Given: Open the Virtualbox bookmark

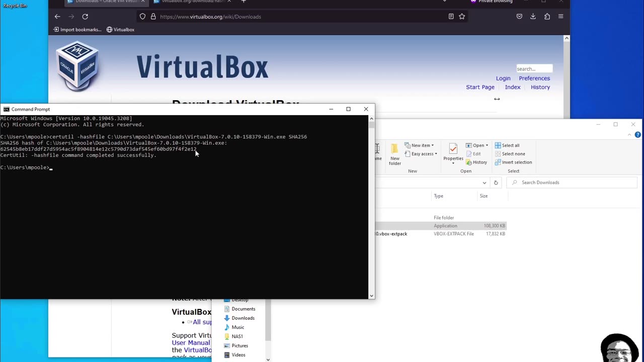Looking at the screenshot, I should point(120,30).
